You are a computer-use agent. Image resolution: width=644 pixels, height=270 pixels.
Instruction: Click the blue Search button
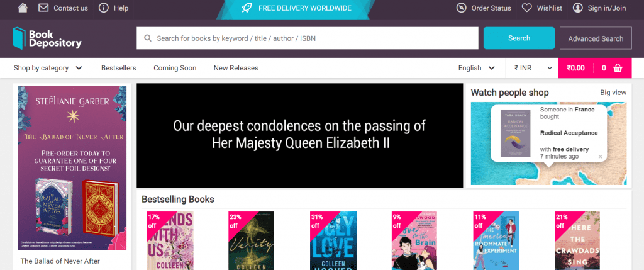click(519, 38)
